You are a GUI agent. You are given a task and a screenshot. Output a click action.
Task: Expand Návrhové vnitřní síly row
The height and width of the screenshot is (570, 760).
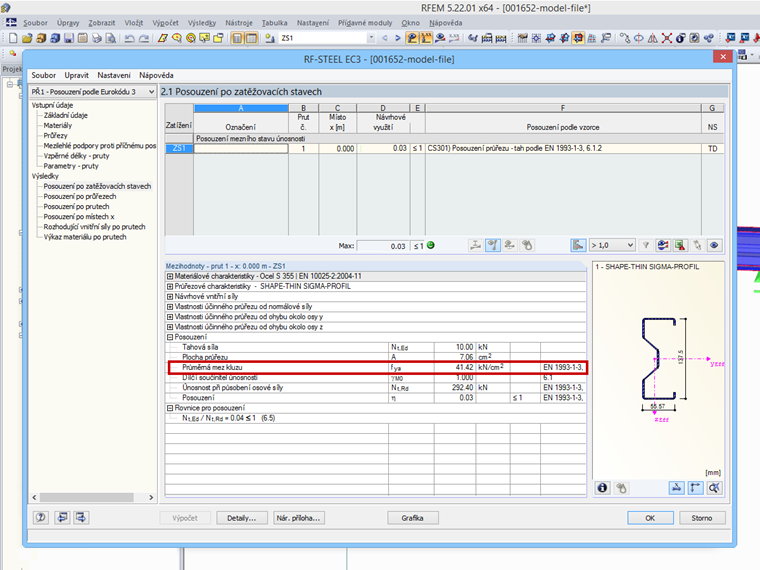[x=170, y=297]
